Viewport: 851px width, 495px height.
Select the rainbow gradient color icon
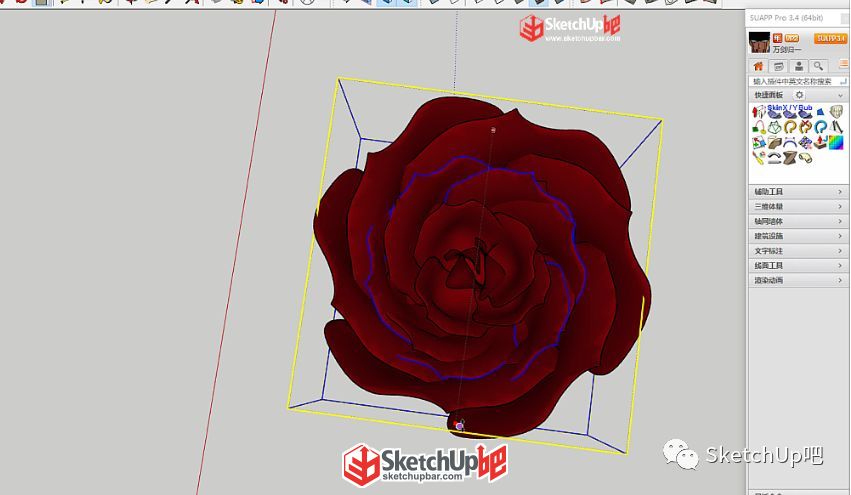pos(836,143)
